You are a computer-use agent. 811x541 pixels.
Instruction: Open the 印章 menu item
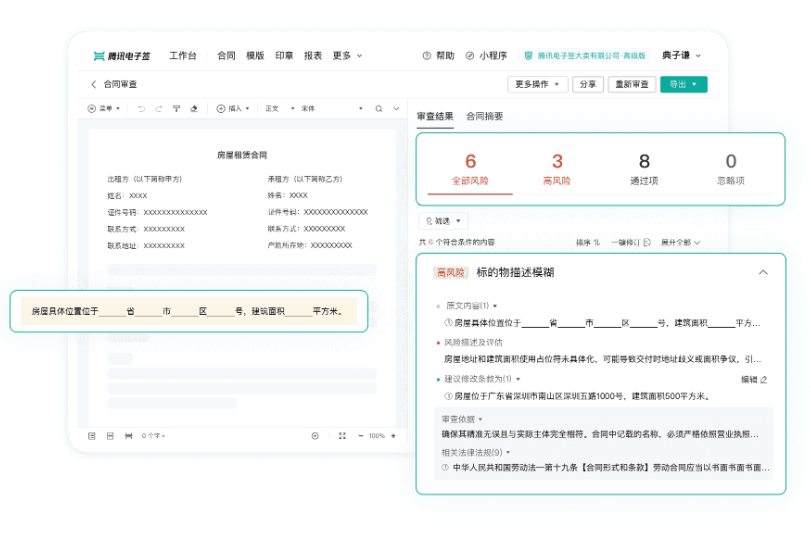tap(284, 55)
